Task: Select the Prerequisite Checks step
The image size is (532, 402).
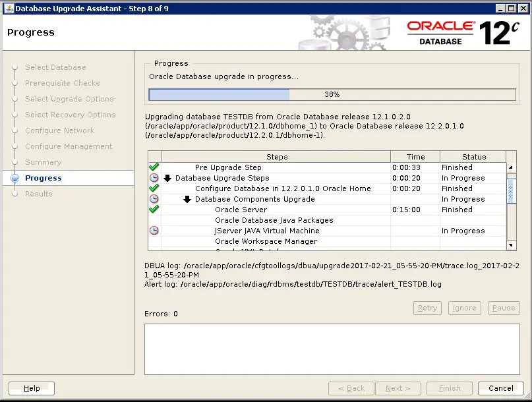Action: point(63,83)
